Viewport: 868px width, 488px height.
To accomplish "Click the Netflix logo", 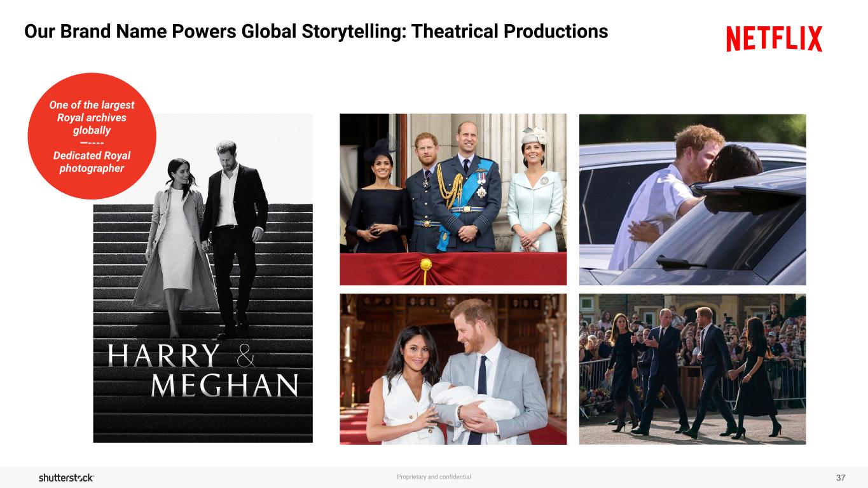I will (775, 39).
